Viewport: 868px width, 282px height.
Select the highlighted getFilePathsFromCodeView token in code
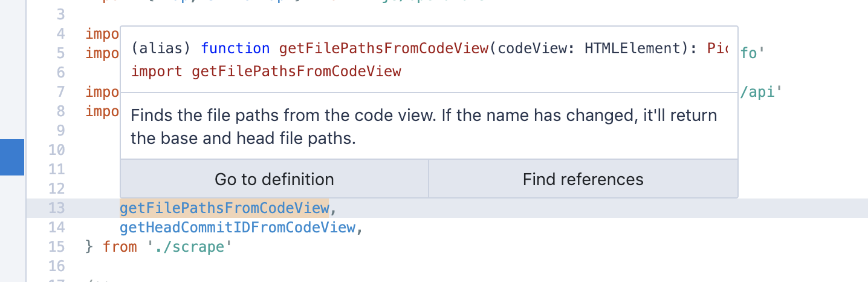coord(224,208)
